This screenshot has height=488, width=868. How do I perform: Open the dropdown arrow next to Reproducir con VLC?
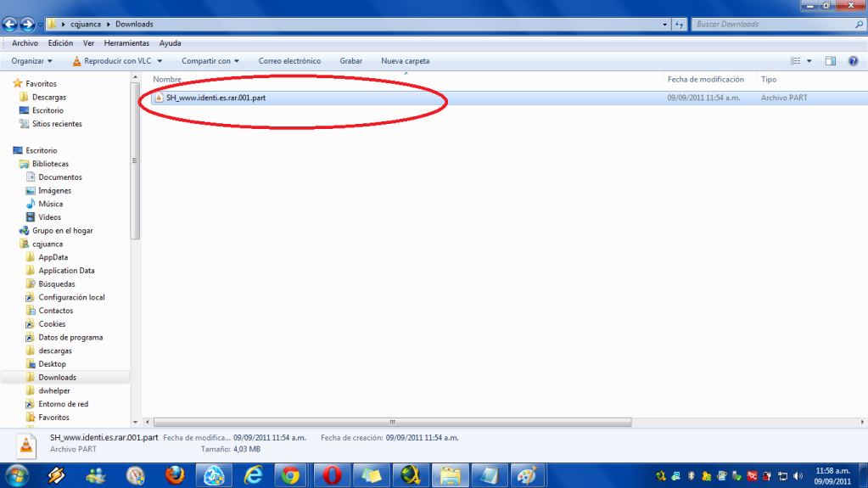pos(160,61)
